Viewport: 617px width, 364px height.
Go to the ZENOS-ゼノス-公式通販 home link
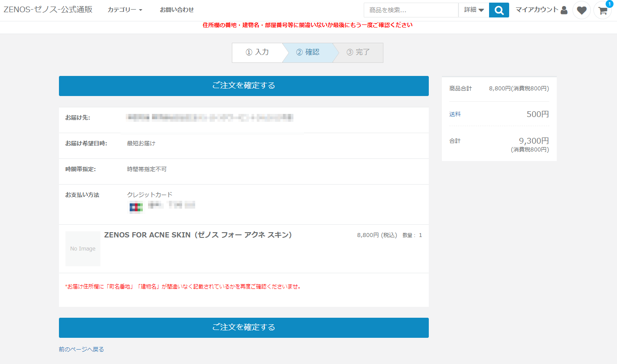pos(48,10)
